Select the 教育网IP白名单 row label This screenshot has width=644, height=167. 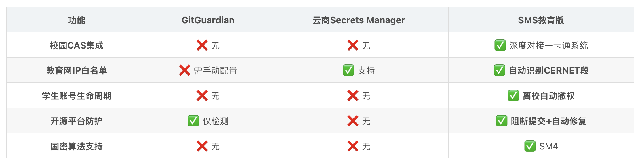point(77,70)
